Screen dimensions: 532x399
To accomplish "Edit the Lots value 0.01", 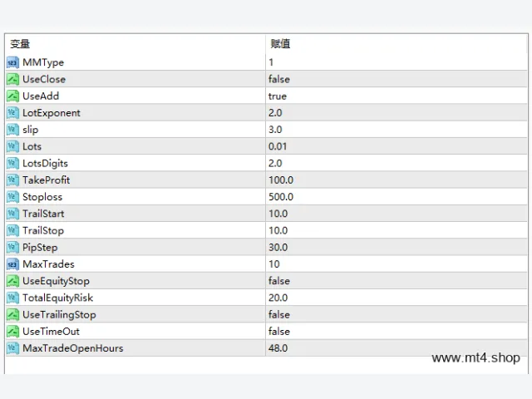I will click(x=396, y=146).
